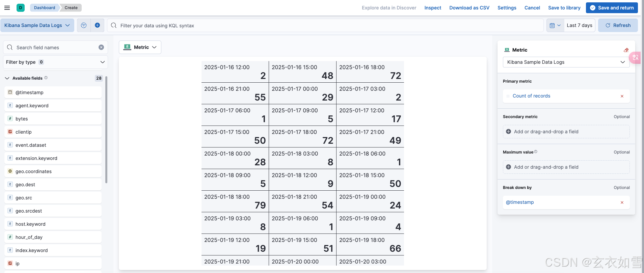Clear the field name search box

pyautogui.click(x=101, y=47)
